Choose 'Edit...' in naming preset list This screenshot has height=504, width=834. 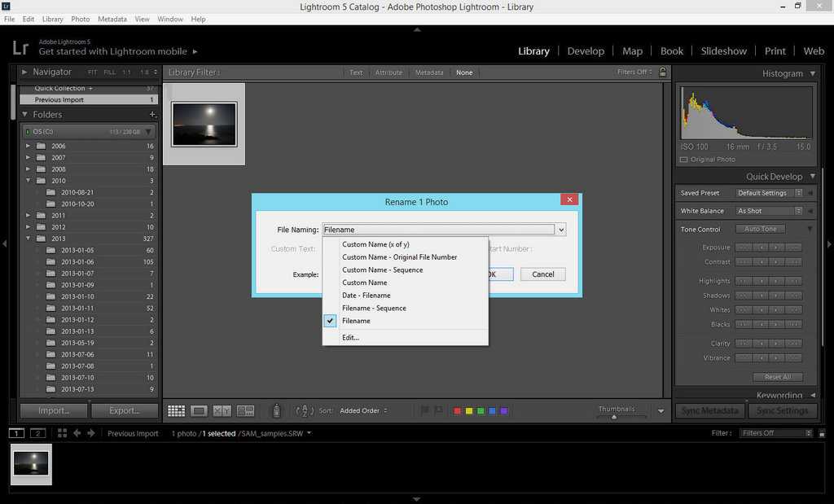[350, 337]
